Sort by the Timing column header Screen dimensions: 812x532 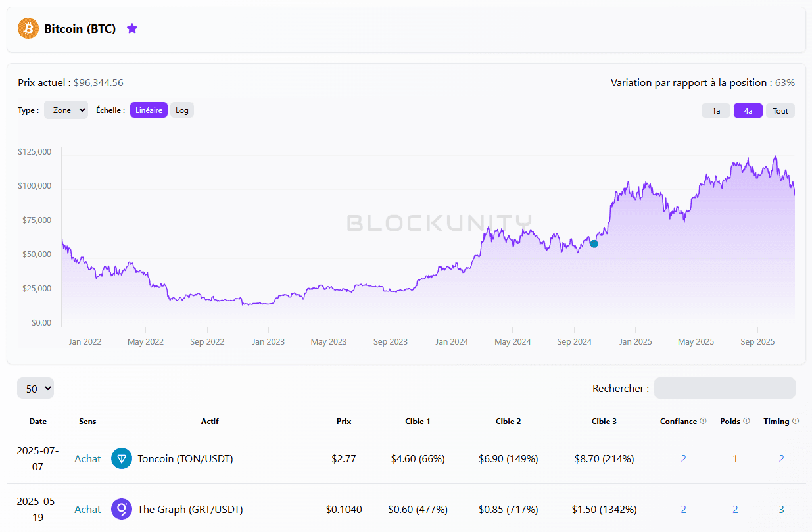click(x=776, y=421)
